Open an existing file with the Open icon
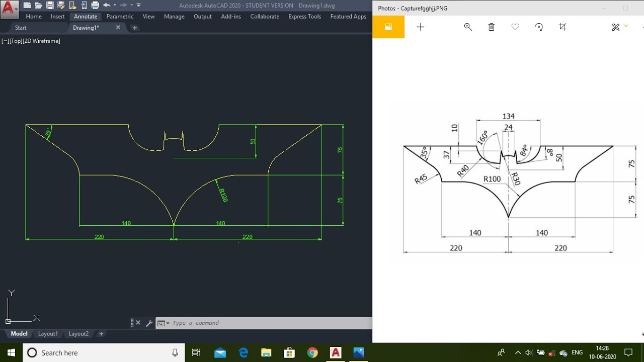644x362 pixels. pyautogui.click(x=39, y=5)
